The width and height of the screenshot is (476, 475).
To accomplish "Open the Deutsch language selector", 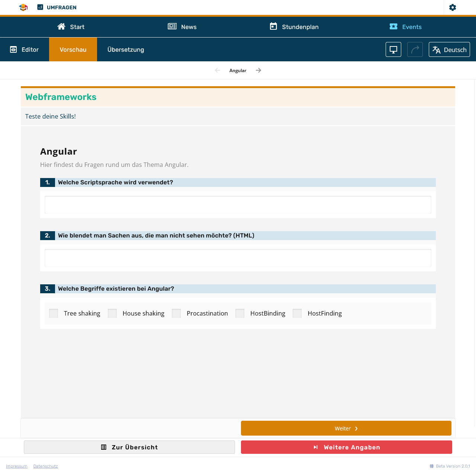I will tap(449, 49).
